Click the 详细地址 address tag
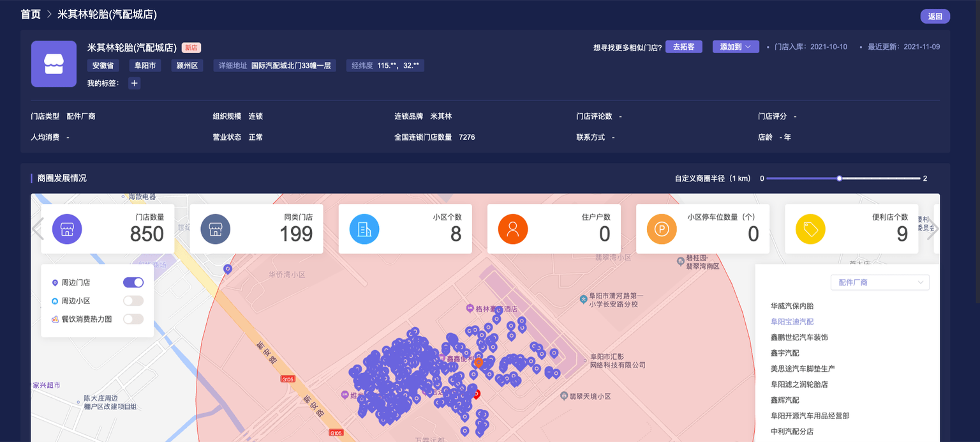Image resolution: width=980 pixels, height=442 pixels. click(x=275, y=65)
